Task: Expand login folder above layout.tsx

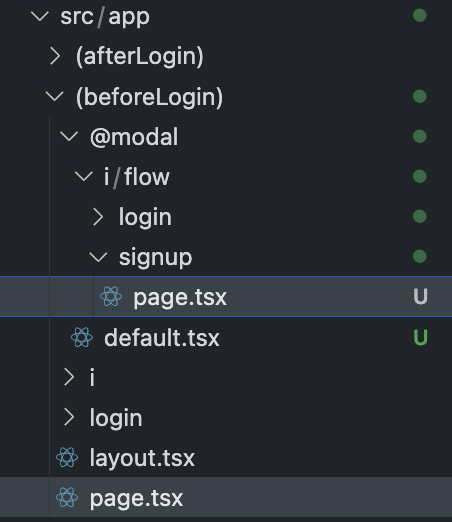Action: coord(69,417)
